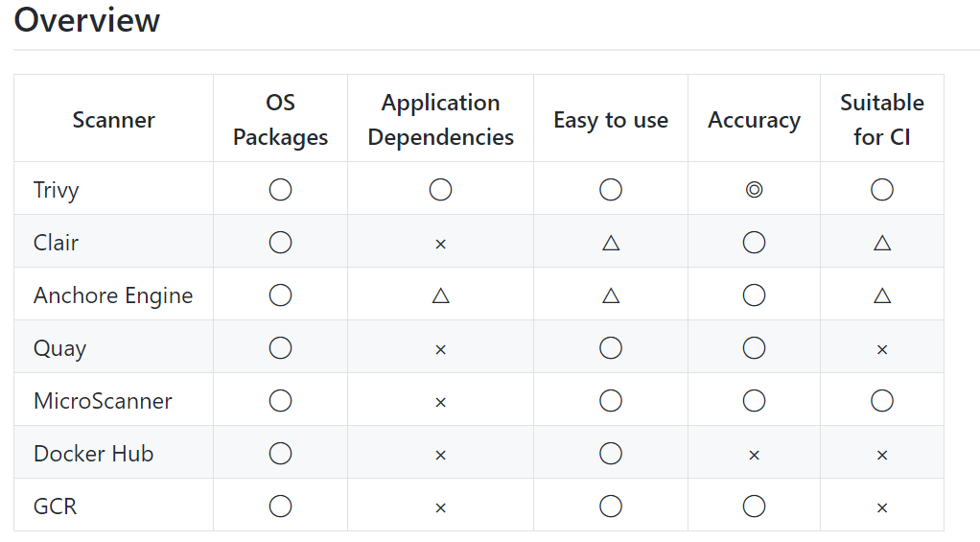Click the Overview heading
This screenshot has width=980, height=542.
(x=87, y=20)
